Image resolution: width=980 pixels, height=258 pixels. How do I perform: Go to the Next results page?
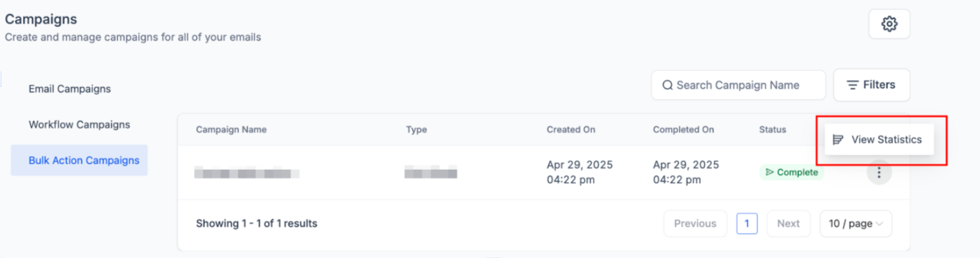point(788,223)
